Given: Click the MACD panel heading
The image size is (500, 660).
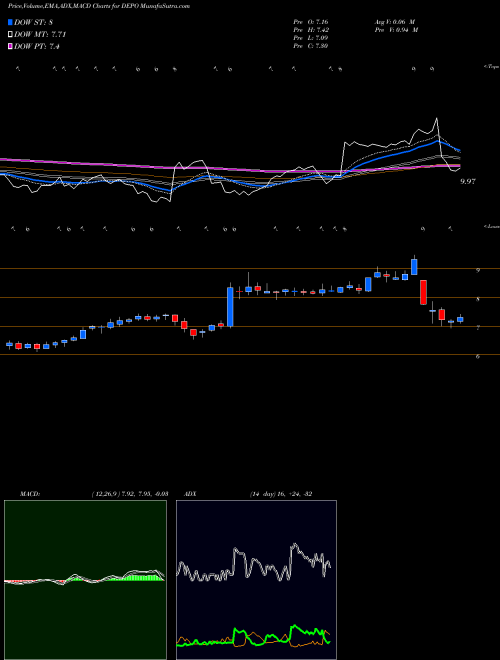Looking at the screenshot, I should pos(29,494).
